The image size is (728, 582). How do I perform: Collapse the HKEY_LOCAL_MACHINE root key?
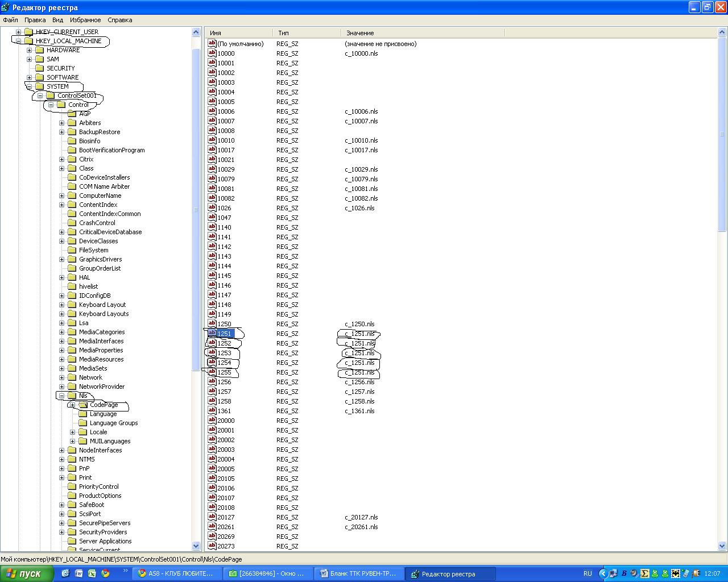click(18, 41)
